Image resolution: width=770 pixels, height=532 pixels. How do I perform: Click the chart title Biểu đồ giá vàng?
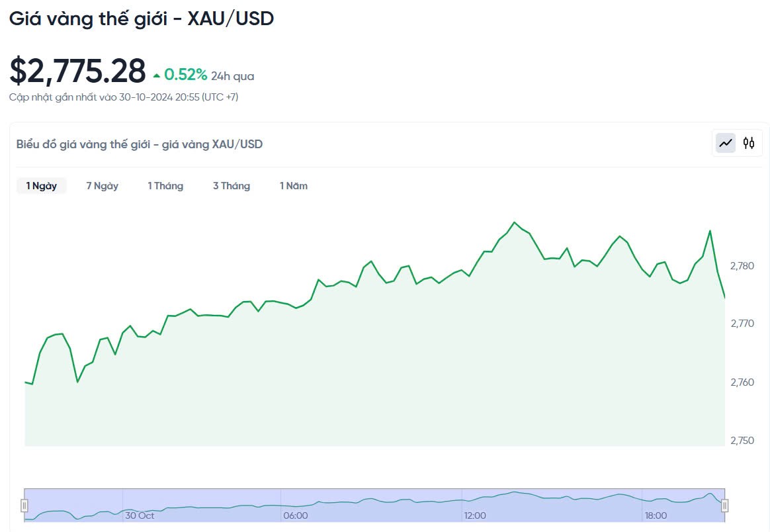click(x=140, y=144)
